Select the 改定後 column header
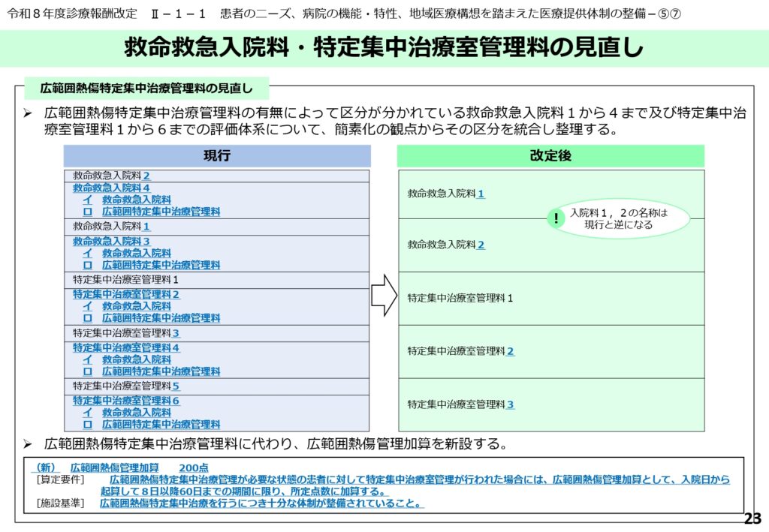769x532 pixels. (550, 156)
